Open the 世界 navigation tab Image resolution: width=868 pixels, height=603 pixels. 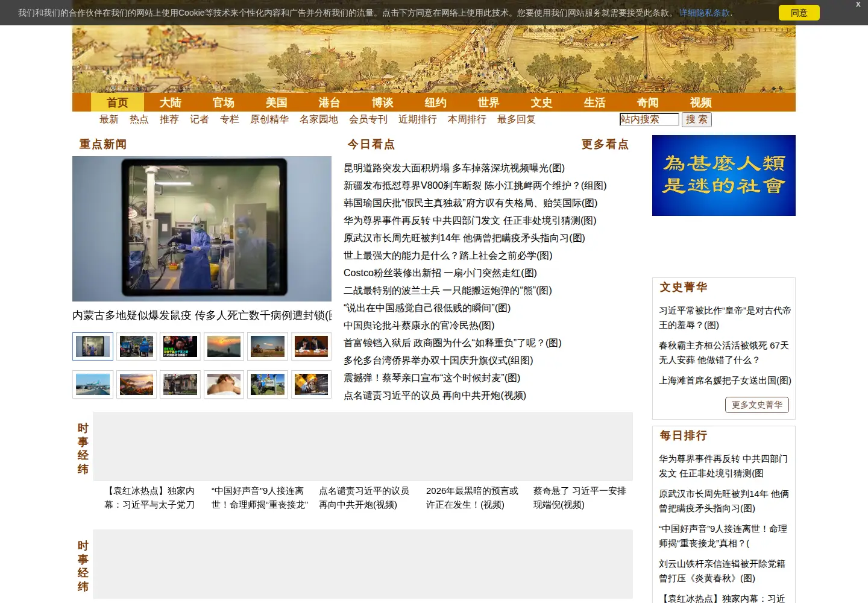[489, 103]
